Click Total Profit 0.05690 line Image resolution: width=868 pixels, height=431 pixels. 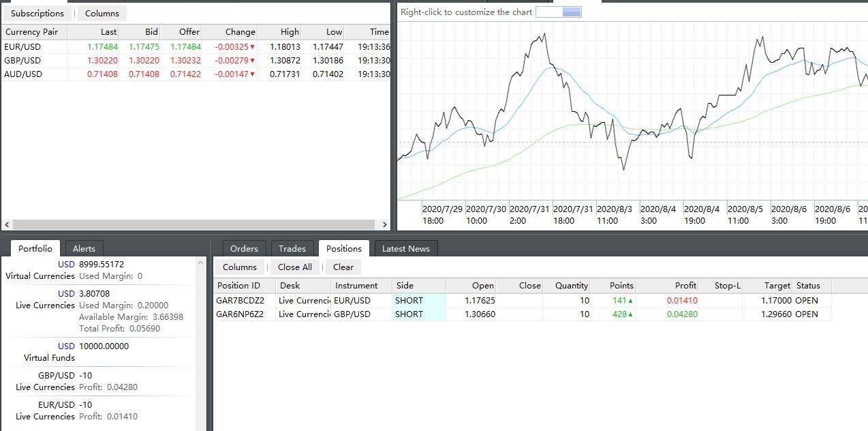pyautogui.click(x=120, y=329)
